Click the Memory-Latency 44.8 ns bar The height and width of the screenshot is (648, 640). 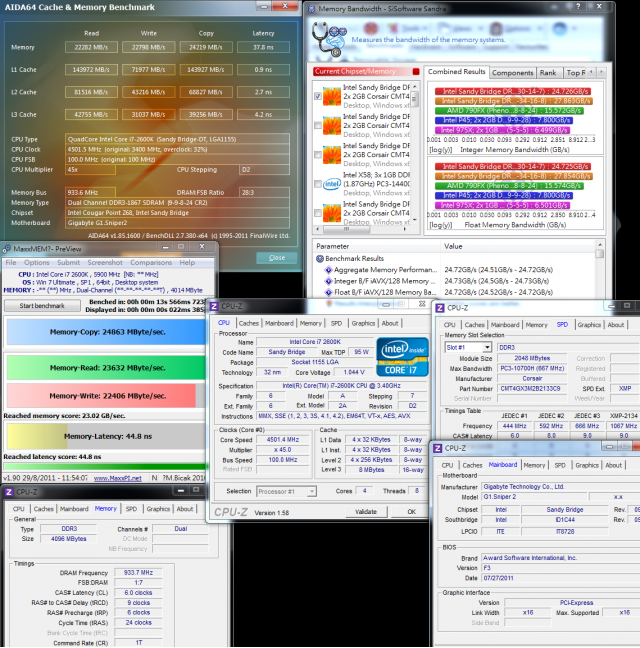[x=106, y=436]
